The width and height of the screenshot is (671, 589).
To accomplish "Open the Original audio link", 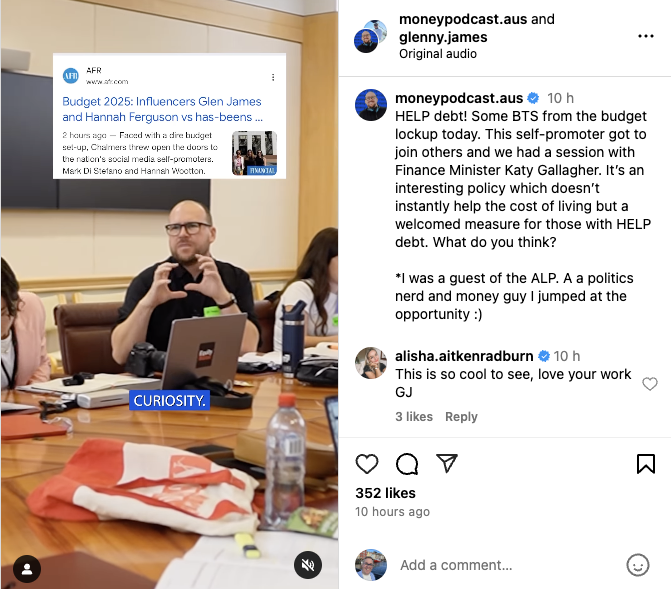I will click(438, 54).
